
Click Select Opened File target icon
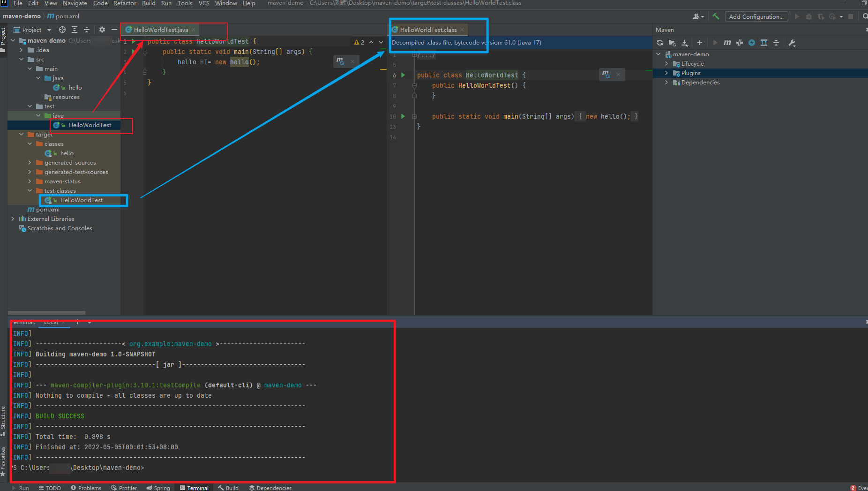[x=62, y=30]
